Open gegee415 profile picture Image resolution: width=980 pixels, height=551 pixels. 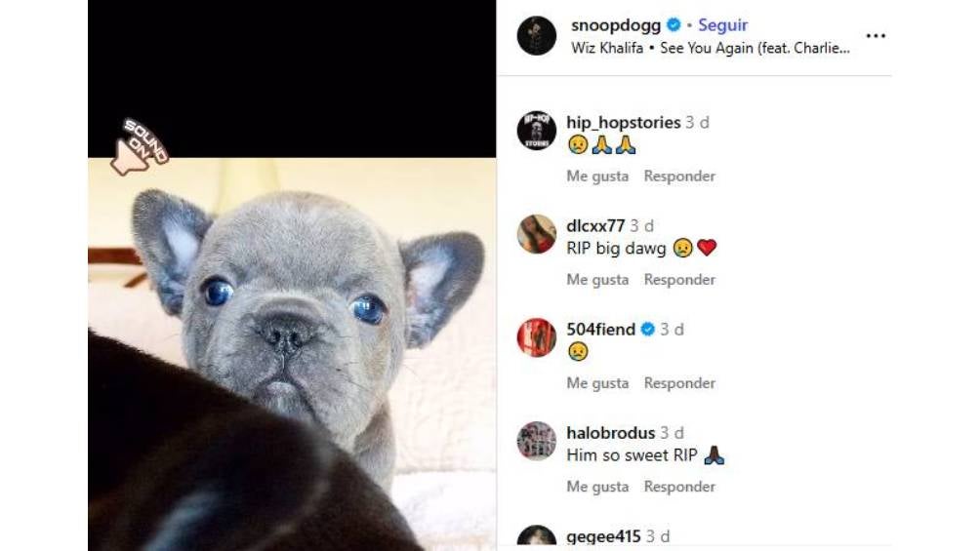(536, 536)
